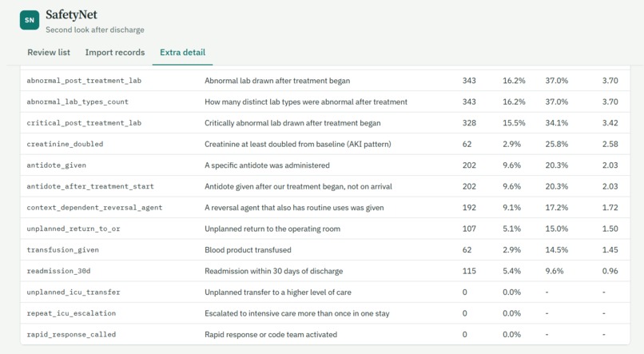Click 'A specific antidote was administered' description
Viewport: 644px width, 354px height.
point(267,165)
